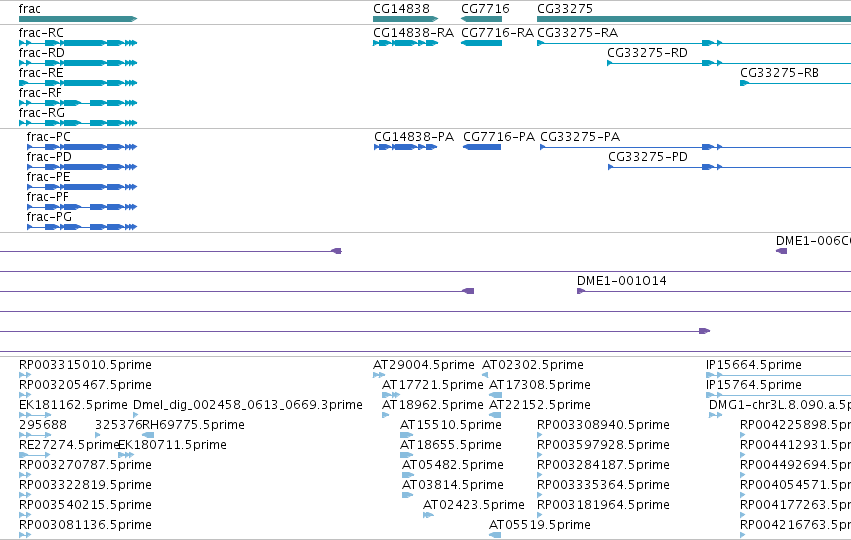The height and width of the screenshot is (540, 851).
Task: Select the frac-PG protein glyph
Action: point(82,227)
